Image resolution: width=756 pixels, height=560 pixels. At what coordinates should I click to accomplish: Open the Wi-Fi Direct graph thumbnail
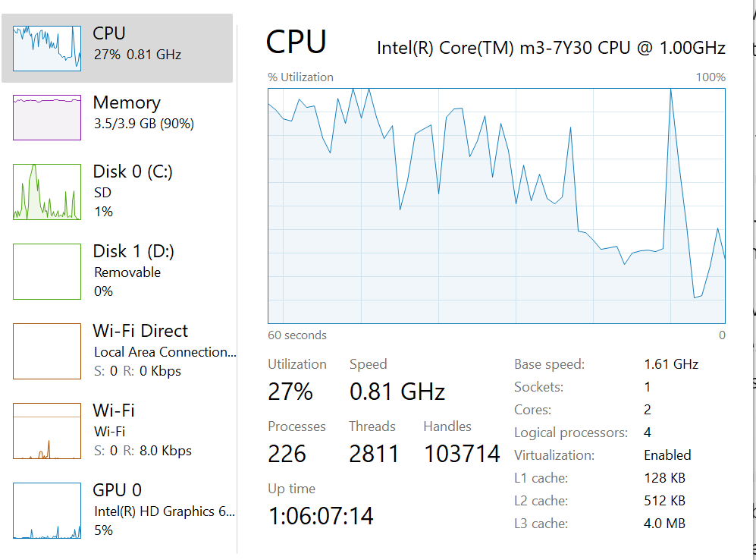(46, 351)
